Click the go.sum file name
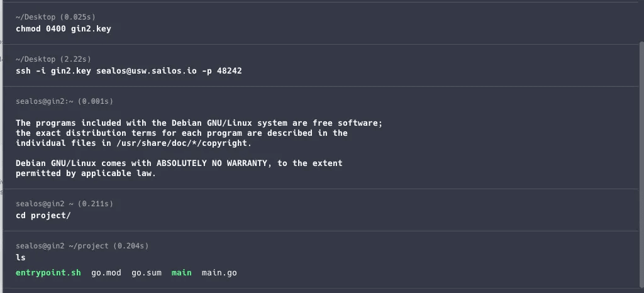 coord(146,273)
